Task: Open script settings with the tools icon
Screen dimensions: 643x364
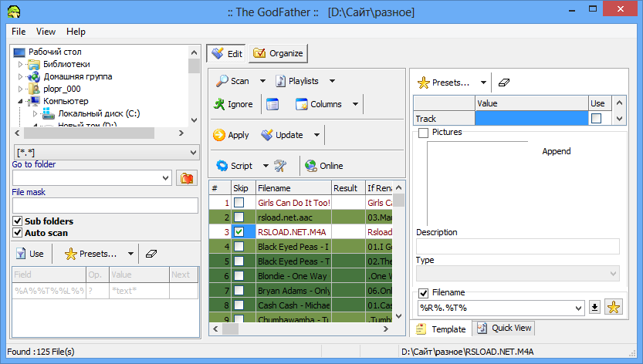Action: 280,166
